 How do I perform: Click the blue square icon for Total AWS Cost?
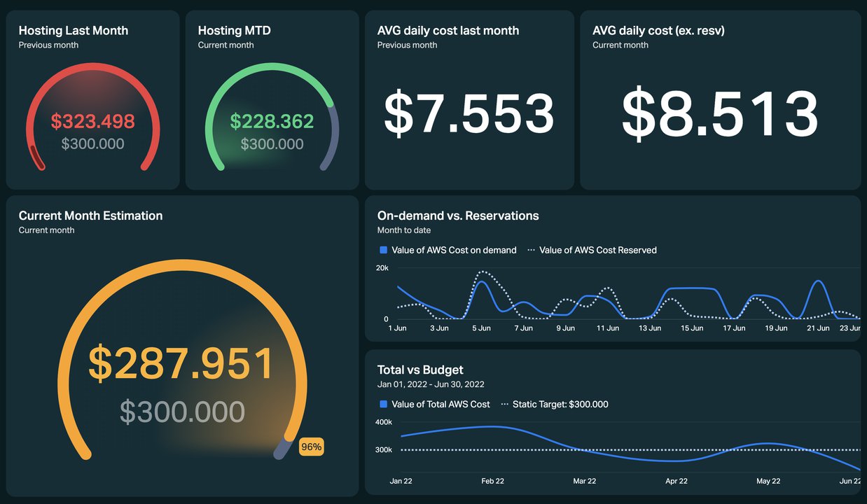coord(382,404)
